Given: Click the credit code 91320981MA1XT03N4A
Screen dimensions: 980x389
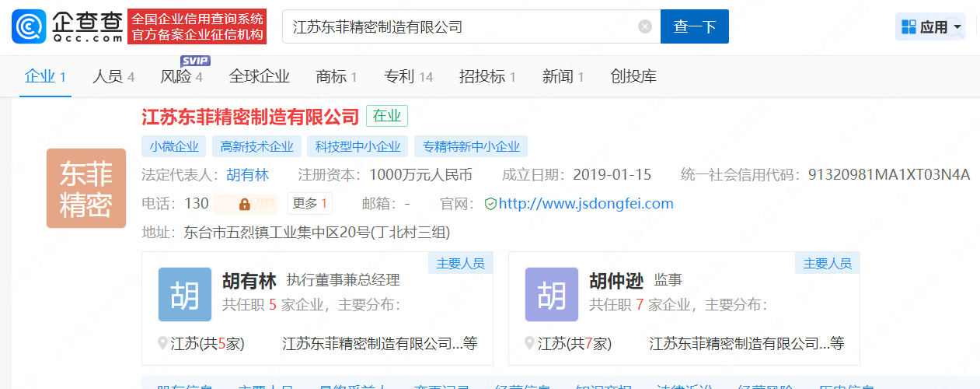Looking at the screenshot, I should pos(889,174).
